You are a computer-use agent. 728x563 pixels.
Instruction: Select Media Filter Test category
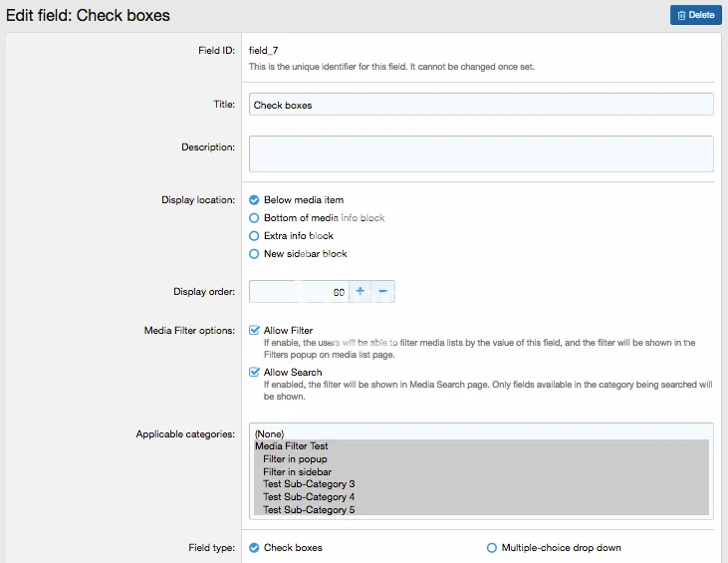tap(292, 446)
